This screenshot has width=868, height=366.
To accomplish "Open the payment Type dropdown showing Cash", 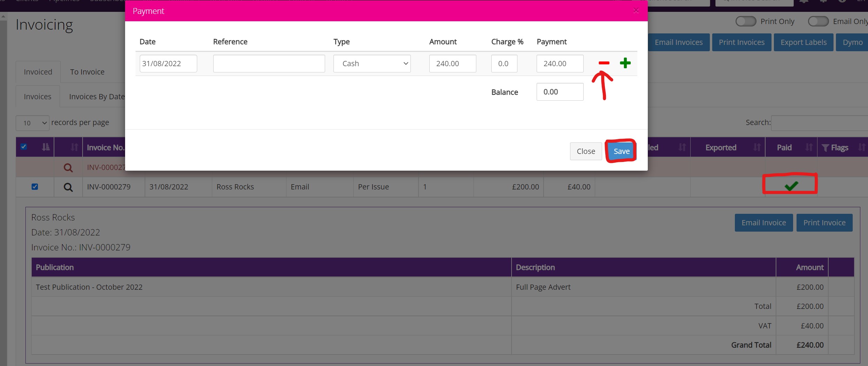I will pos(372,63).
